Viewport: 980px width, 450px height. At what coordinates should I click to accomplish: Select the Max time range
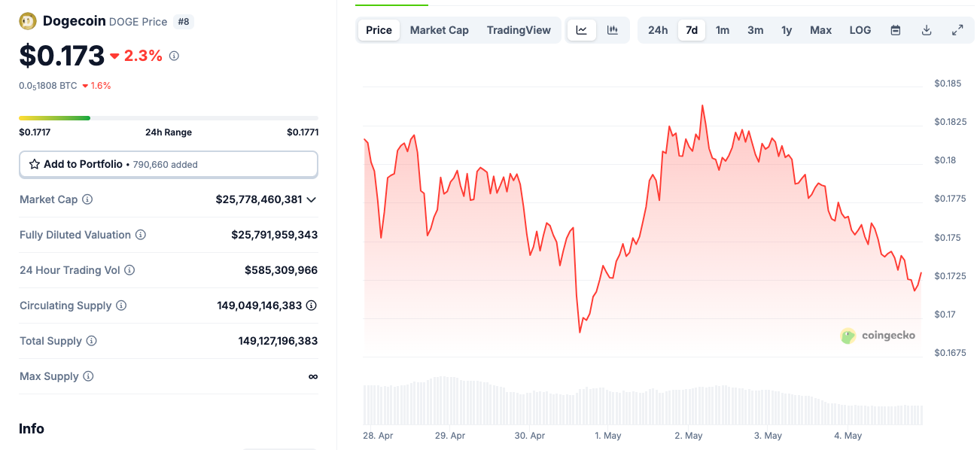820,30
